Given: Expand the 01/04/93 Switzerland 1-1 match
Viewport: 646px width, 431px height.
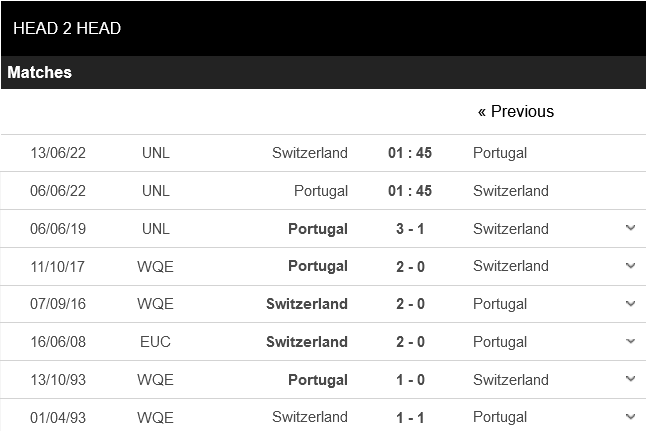Looking at the screenshot, I should pos(630,417).
